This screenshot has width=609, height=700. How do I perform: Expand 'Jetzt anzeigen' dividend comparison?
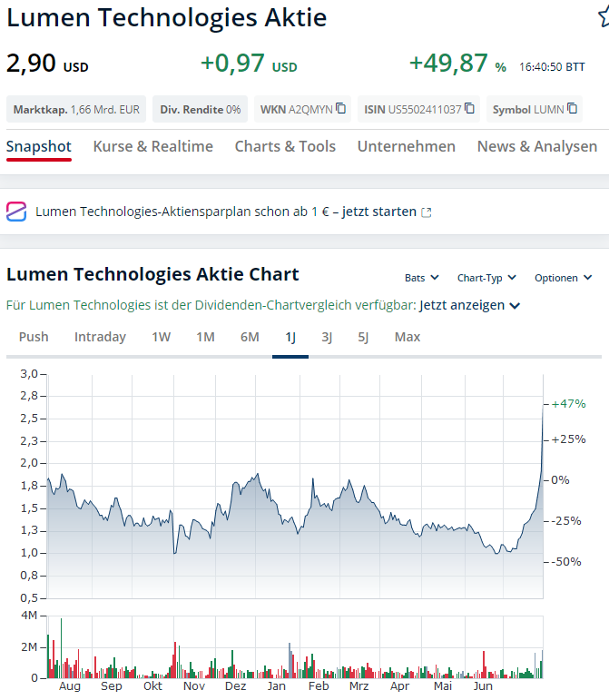click(x=470, y=305)
